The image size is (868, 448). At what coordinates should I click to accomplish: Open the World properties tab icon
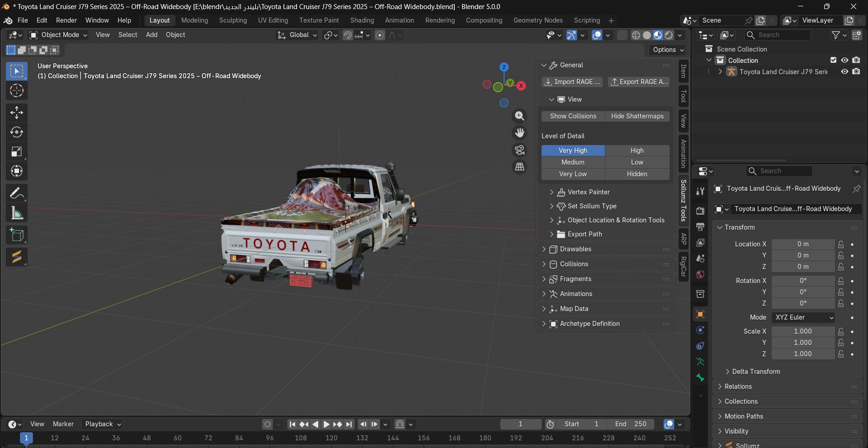click(x=700, y=274)
